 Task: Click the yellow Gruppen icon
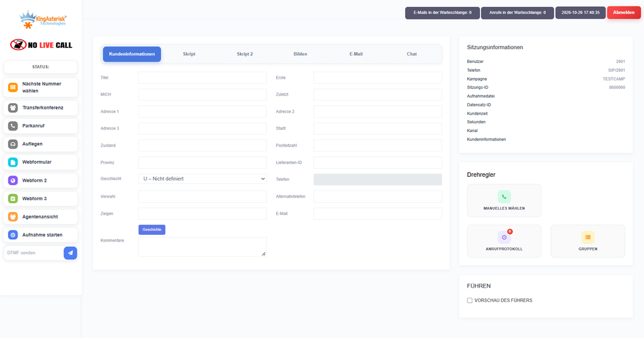coord(588,237)
